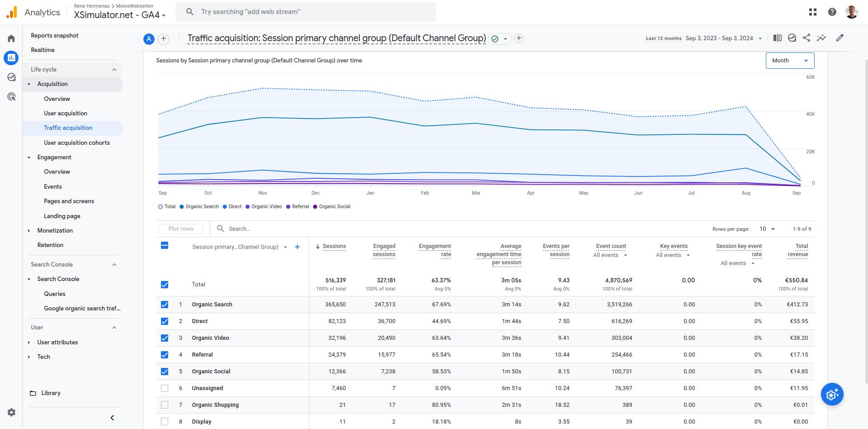The height and width of the screenshot is (429, 868).
Task: Open the Month granularity dropdown
Action: click(790, 61)
